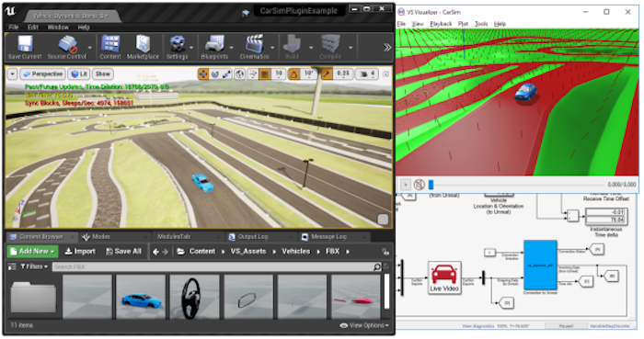Image resolution: width=644 pixels, height=339 pixels.
Task: Open Unreal Help menu
Action: pyautogui.click(x=84, y=27)
